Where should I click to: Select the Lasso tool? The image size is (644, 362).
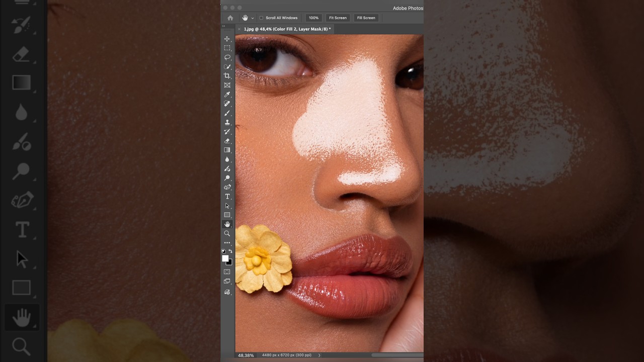point(227,57)
